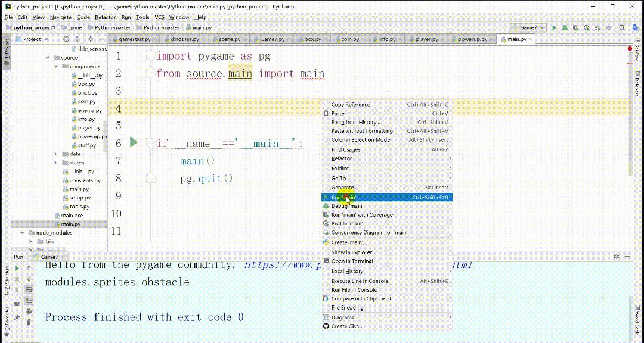644x343 pixels.
Task: Open the Run panel settings gear icon
Action: (x=616, y=257)
